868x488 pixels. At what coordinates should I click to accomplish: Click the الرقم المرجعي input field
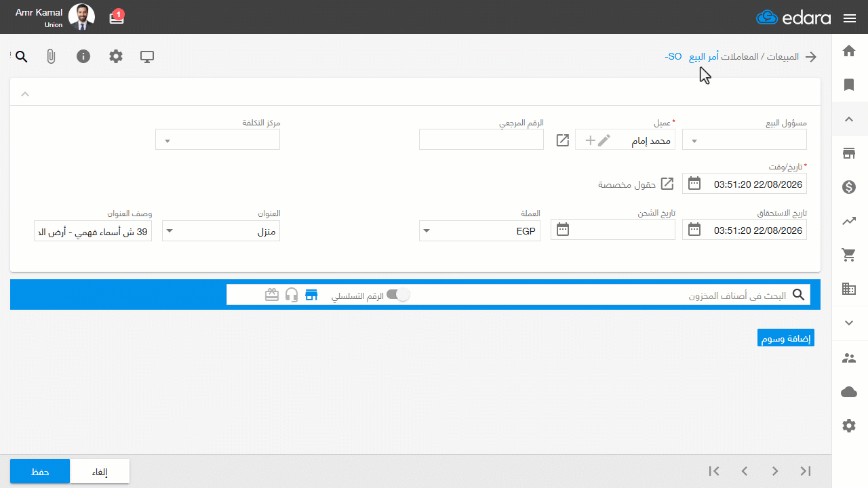pos(481,140)
